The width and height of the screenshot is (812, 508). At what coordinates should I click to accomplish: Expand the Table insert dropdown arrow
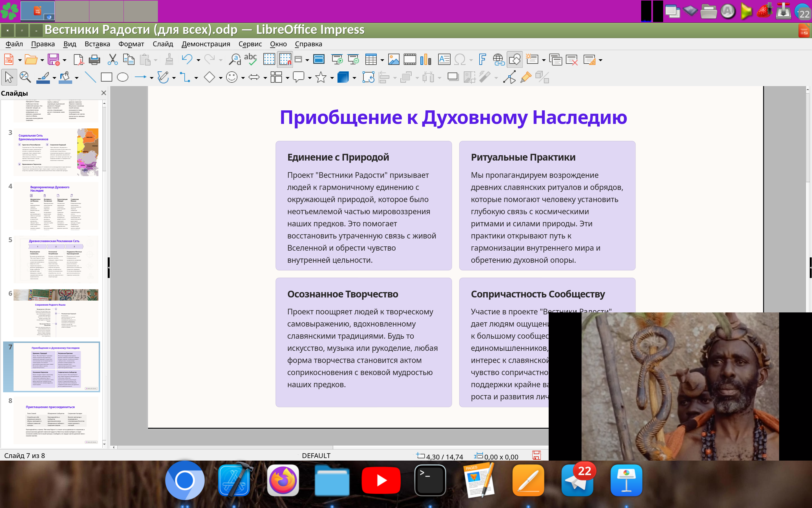tap(382, 60)
